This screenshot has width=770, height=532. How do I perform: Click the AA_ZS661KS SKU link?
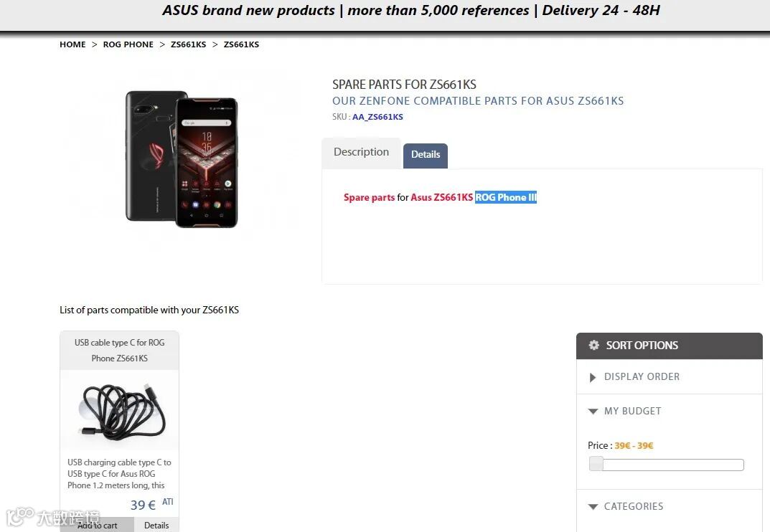click(377, 117)
